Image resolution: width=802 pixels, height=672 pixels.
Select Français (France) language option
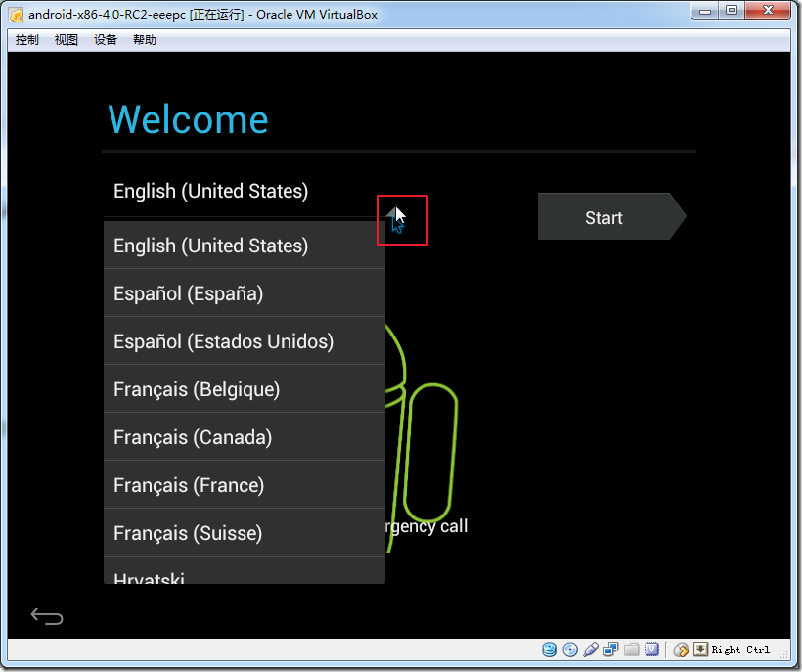point(244,485)
